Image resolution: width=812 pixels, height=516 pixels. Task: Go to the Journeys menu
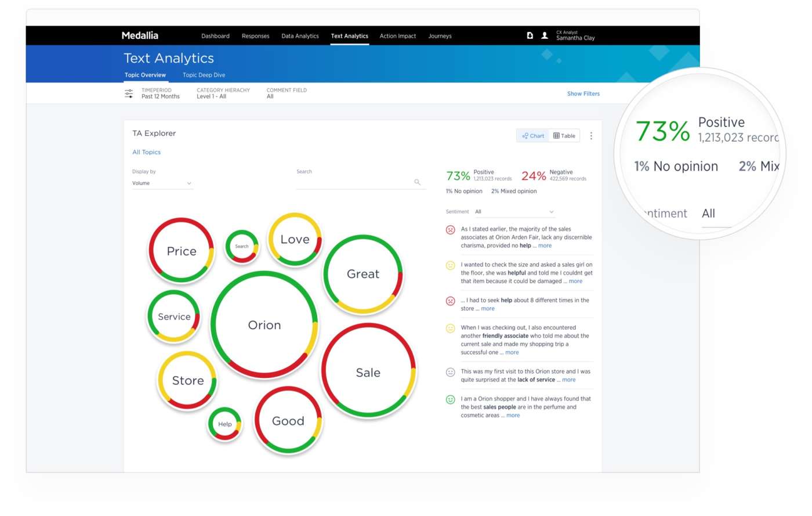coord(440,36)
